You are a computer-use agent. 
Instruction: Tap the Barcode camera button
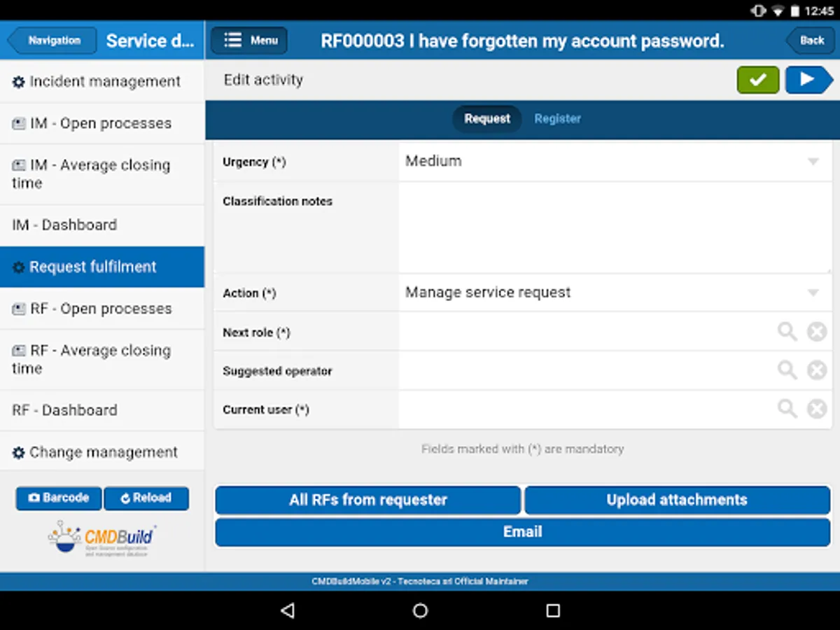coord(59,498)
